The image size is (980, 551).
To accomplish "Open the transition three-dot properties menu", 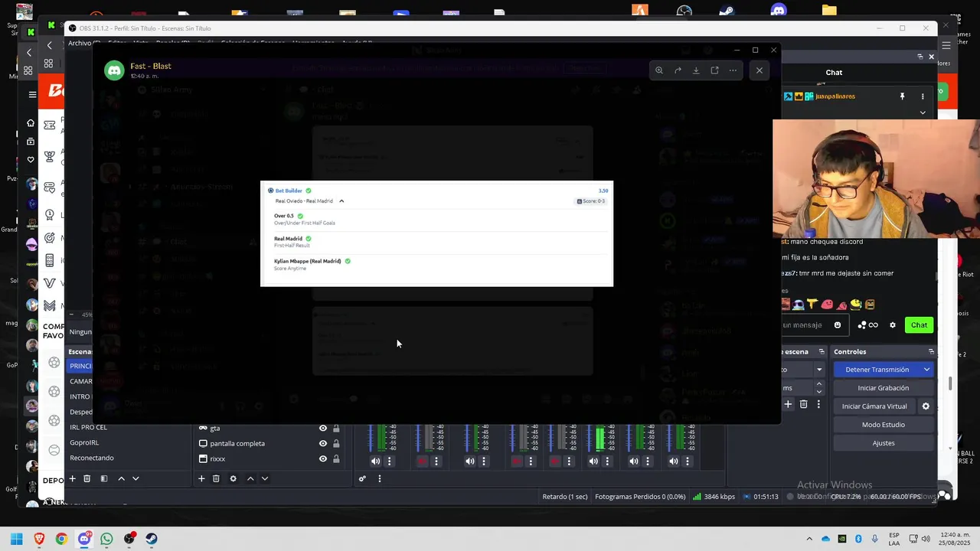I will [x=818, y=404].
